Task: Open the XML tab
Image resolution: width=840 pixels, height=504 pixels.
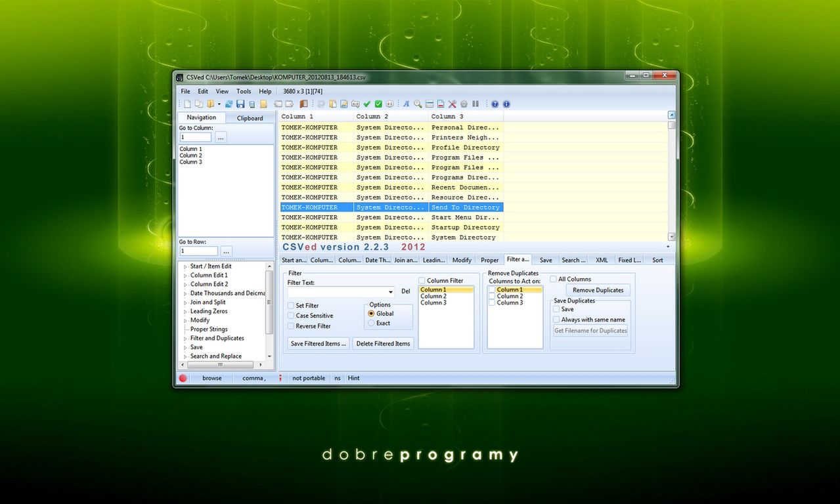Action: pos(602,261)
